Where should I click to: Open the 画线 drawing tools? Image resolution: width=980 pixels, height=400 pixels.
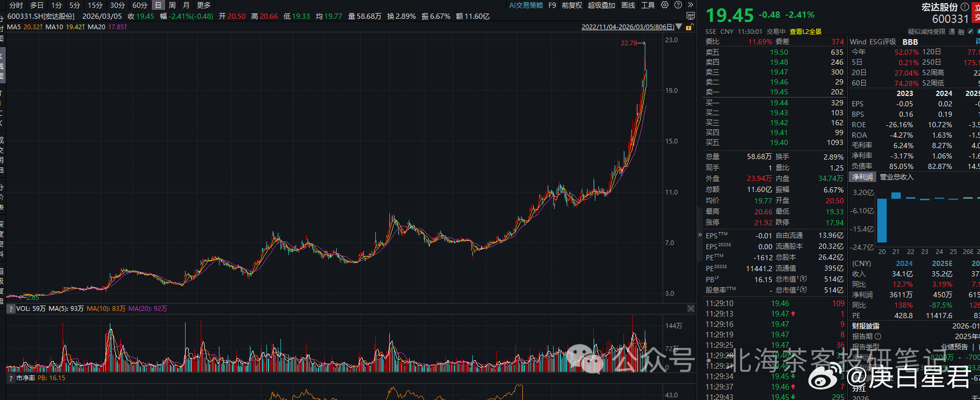[x=628, y=5]
